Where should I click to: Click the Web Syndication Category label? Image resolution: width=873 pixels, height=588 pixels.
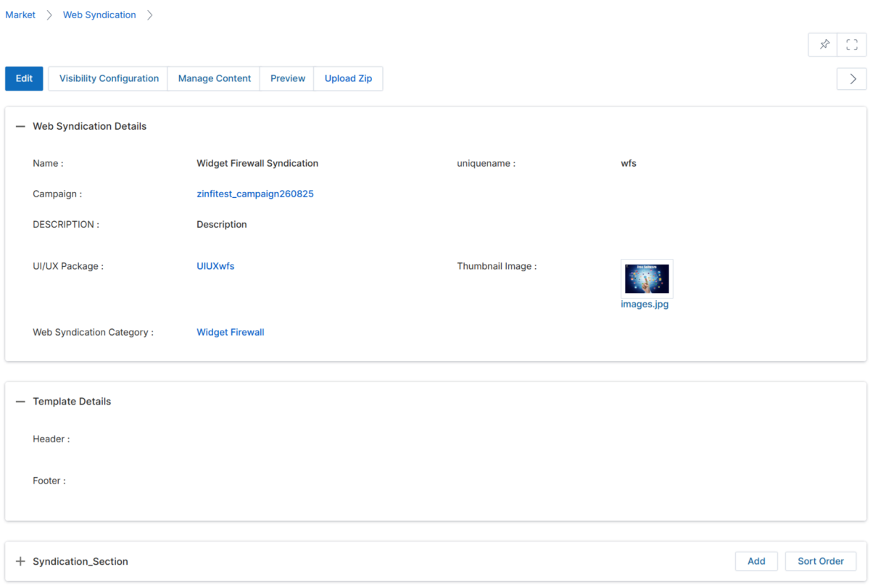[93, 332]
